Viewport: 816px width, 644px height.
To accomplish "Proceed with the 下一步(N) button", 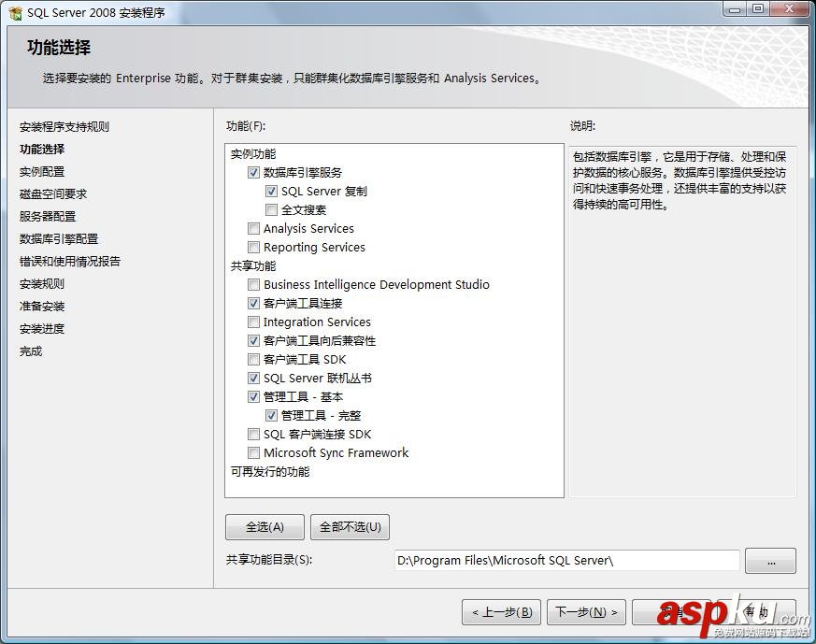I will 586,611.
